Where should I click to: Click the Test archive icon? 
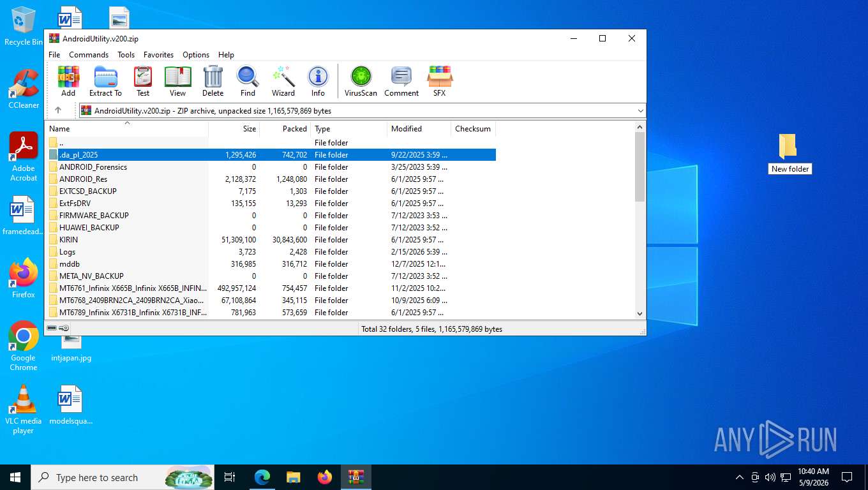pos(143,81)
